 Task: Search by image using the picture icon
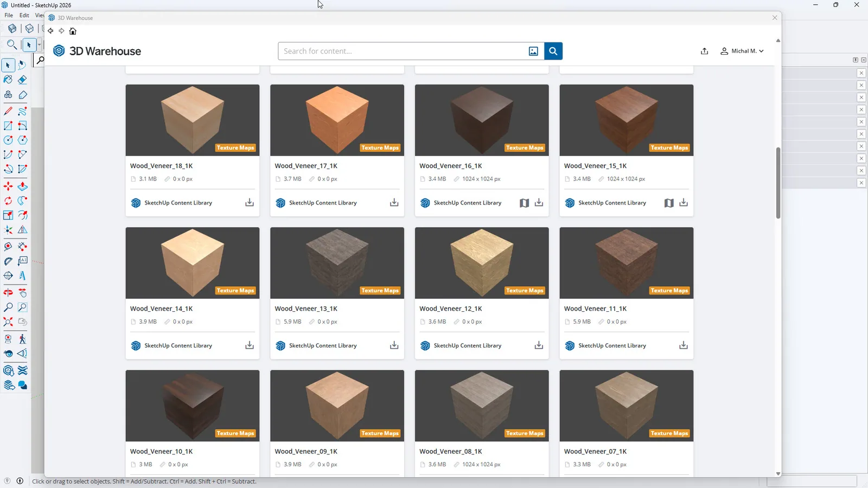tap(533, 51)
